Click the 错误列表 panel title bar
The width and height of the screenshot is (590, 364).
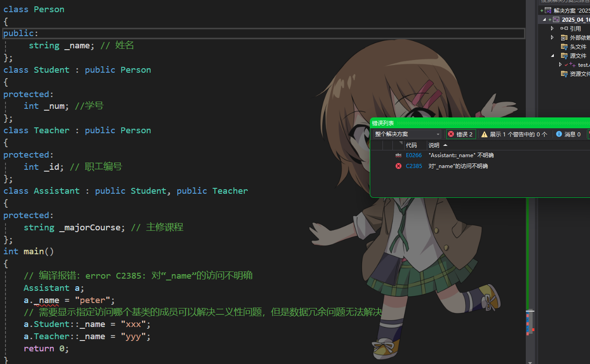(x=480, y=123)
